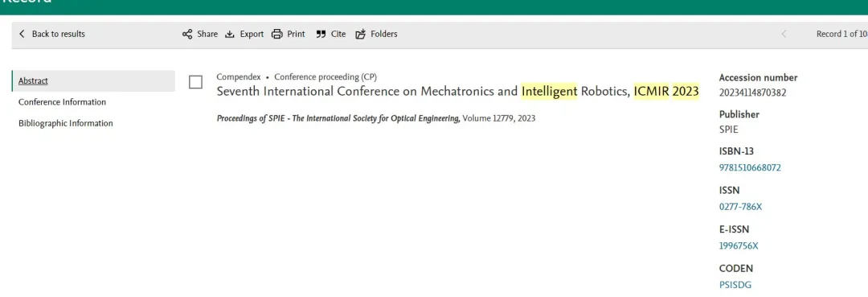868x297 pixels.
Task: Click the Back to results arrow icon
Action: coord(22,34)
